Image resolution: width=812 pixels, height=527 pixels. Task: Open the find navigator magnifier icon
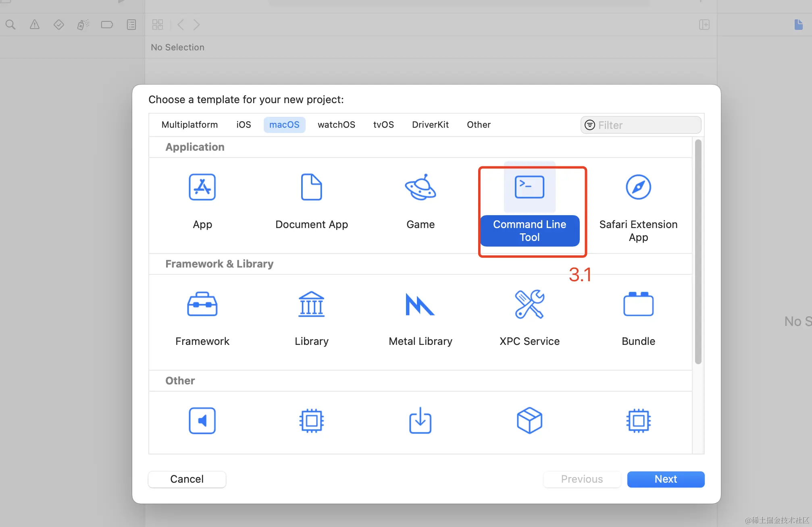[10, 25]
